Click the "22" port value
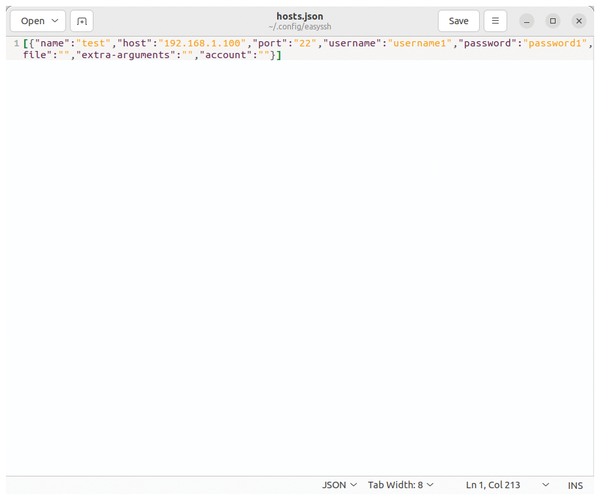 305,43
